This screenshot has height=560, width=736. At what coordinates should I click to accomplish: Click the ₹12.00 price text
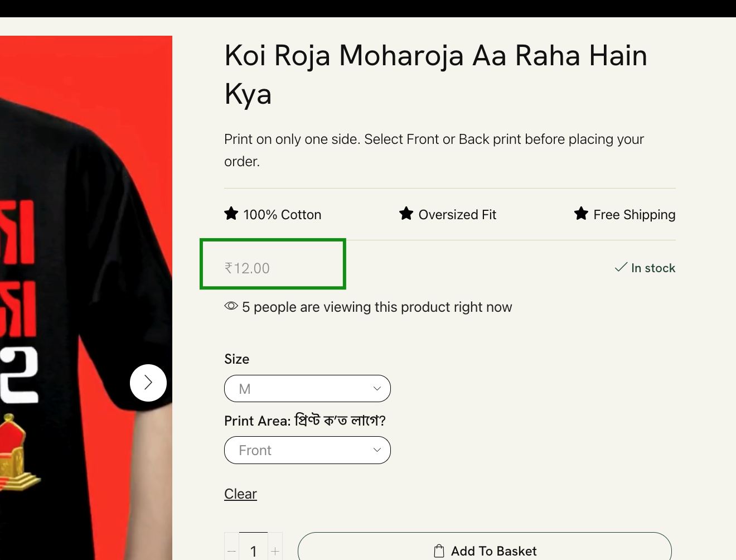(247, 268)
